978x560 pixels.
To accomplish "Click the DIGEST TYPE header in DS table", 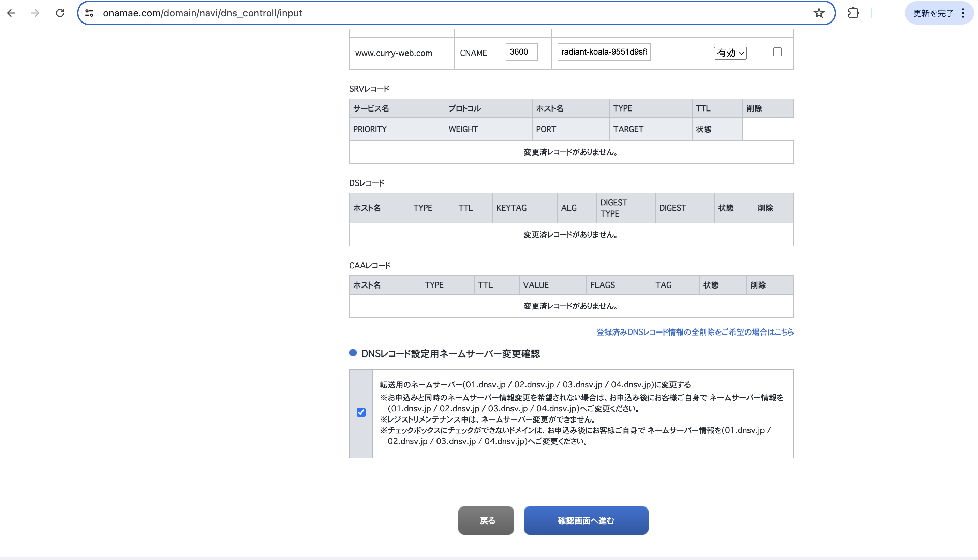I will click(x=626, y=208).
